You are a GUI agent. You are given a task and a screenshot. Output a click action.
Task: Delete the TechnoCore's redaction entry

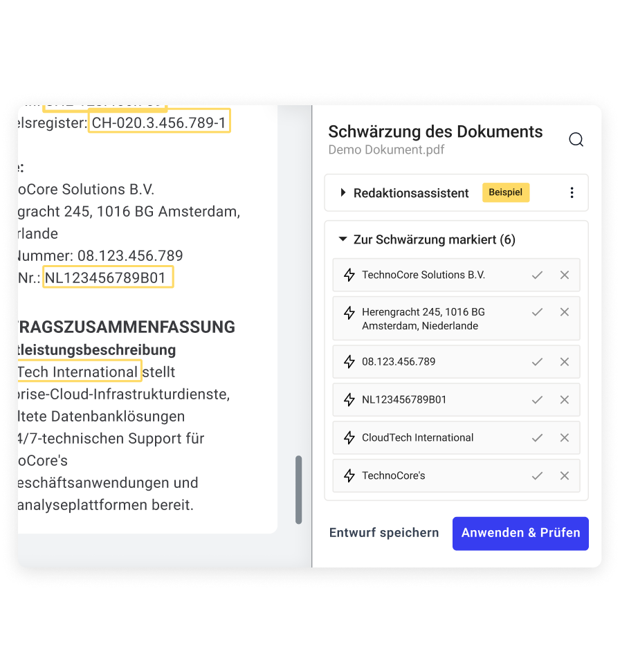pos(565,475)
